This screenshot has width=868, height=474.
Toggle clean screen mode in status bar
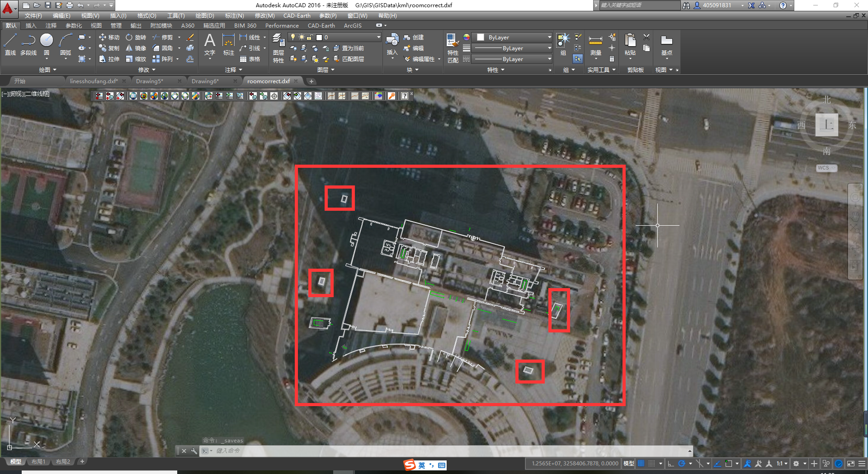[850, 464]
